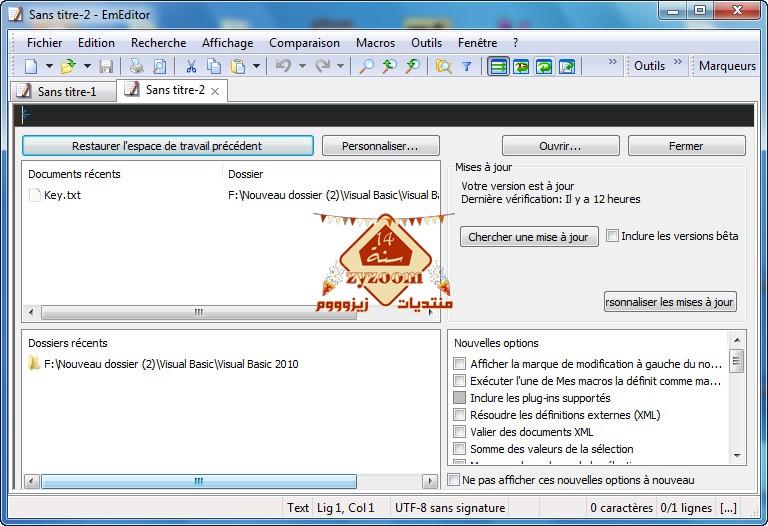Viewport: 768px width, 526px height.
Task: Click the Find Next icon
Action: 413,66
